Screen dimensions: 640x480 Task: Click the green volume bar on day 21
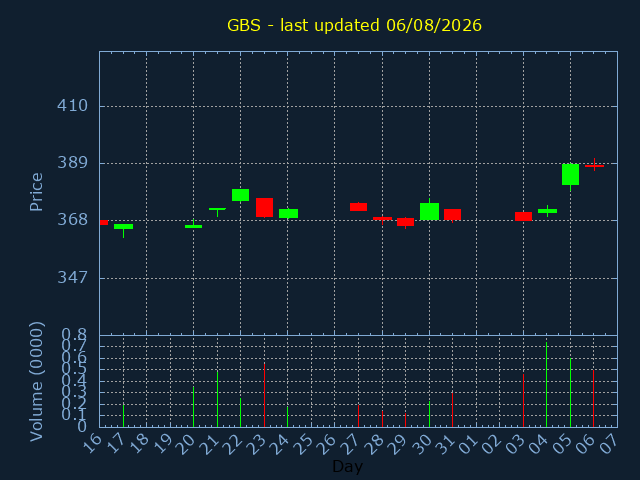(x=217, y=399)
